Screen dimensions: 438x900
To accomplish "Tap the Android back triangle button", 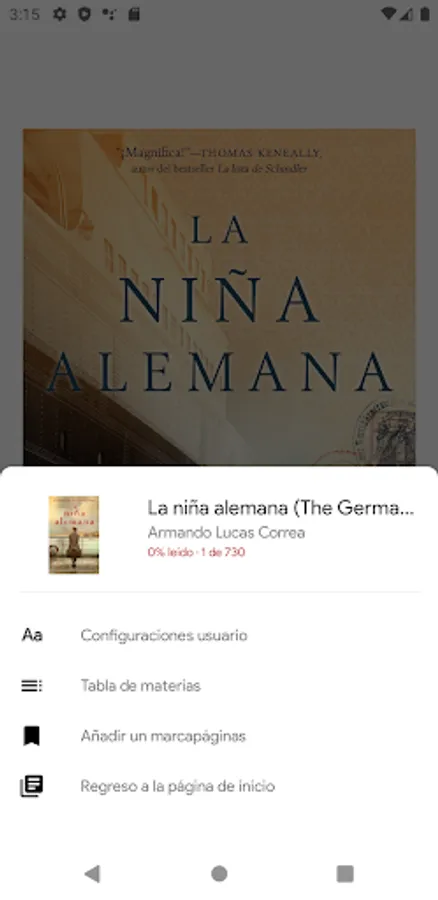I will (92, 874).
